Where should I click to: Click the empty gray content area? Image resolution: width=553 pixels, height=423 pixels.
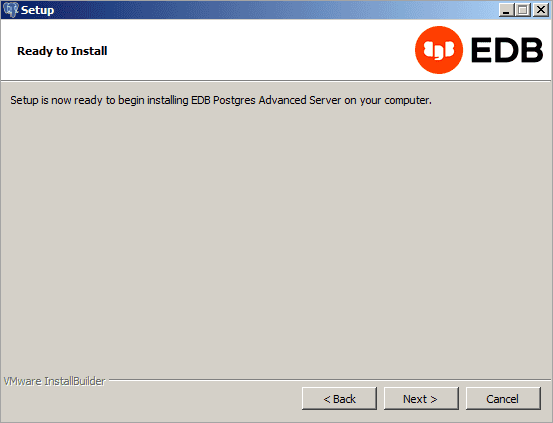[276, 240]
